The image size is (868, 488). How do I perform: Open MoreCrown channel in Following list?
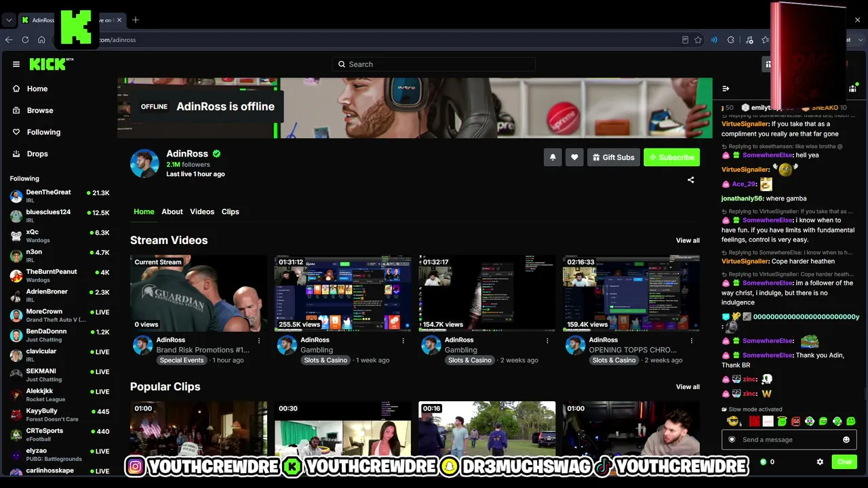(60, 315)
